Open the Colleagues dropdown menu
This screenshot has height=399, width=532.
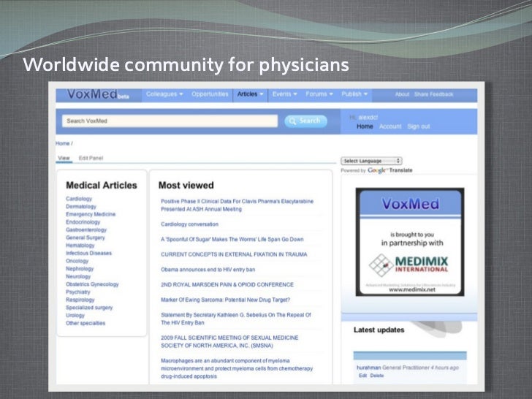(164, 94)
